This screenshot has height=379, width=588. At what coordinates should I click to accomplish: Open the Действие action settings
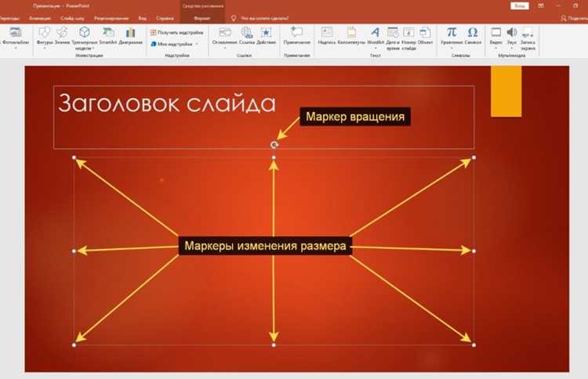[x=267, y=36]
